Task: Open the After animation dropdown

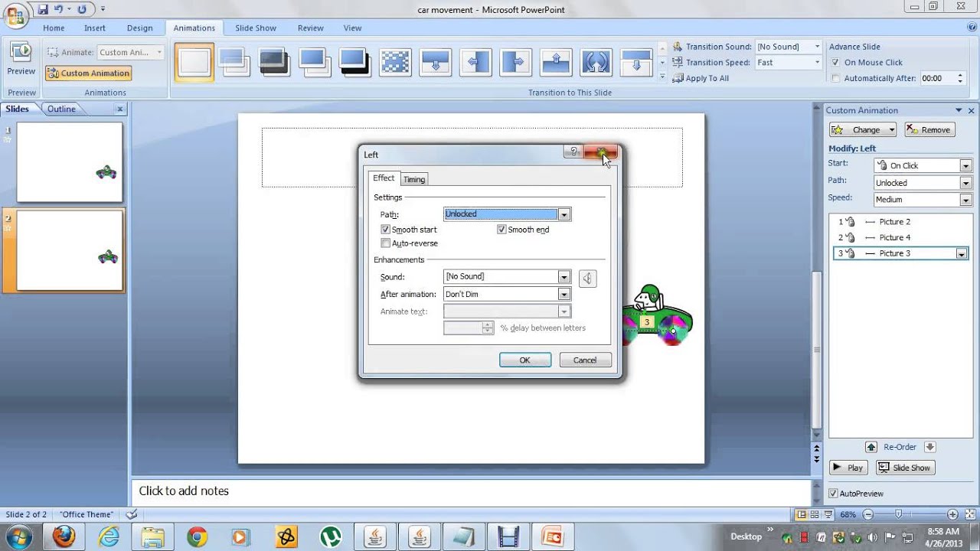Action: point(563,295)
